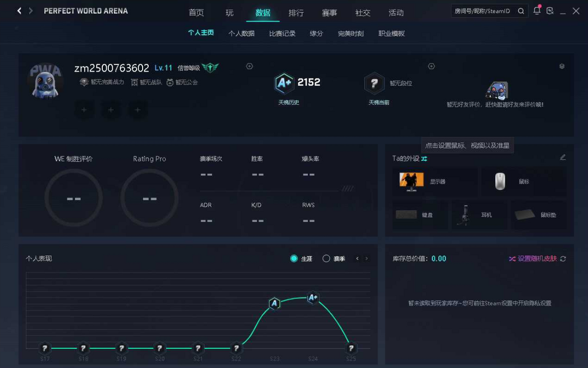Switch to the 比赛记录 sub-tab
The height and width of the screenshot is (368, 588).
coord(283,33)
